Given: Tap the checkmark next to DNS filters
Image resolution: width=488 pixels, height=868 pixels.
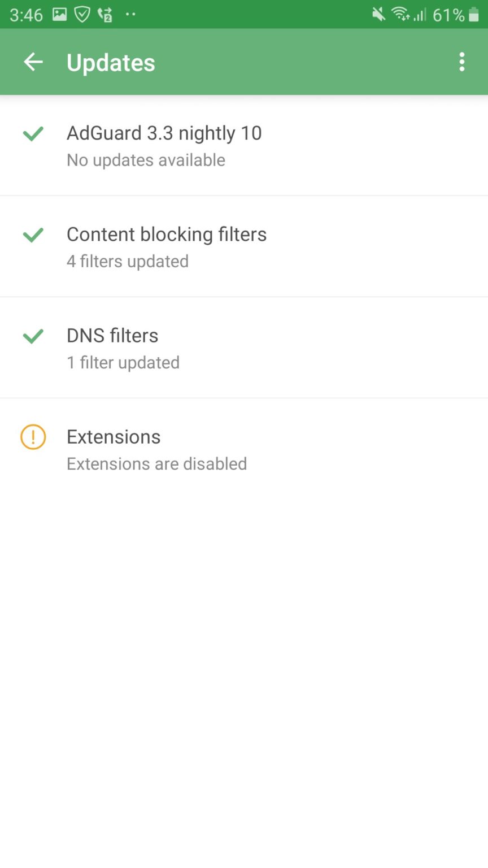Looking at the screenshot, I should pos(33,336).
